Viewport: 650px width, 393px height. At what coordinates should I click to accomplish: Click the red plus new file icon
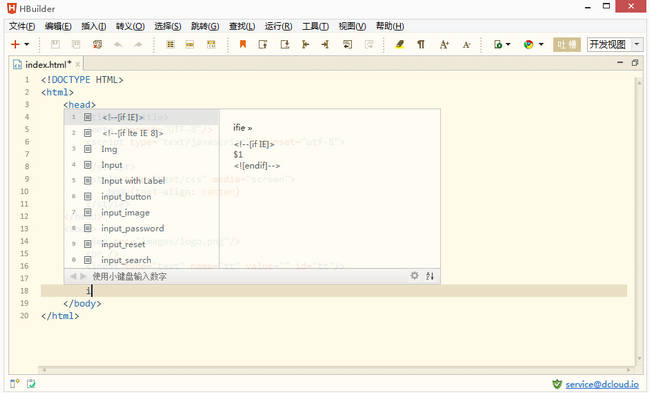[15, 44]
